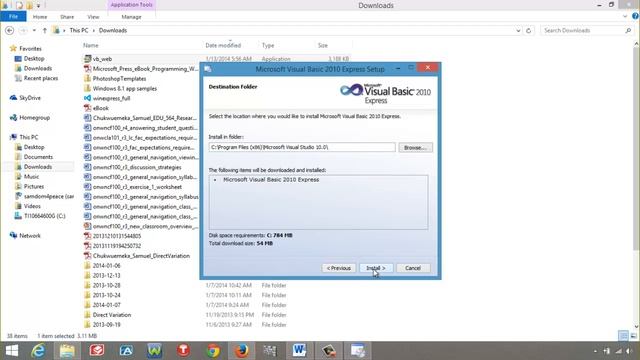Click the Application Tools contextual tab
640x360 pixels.
tap(131, 5)
